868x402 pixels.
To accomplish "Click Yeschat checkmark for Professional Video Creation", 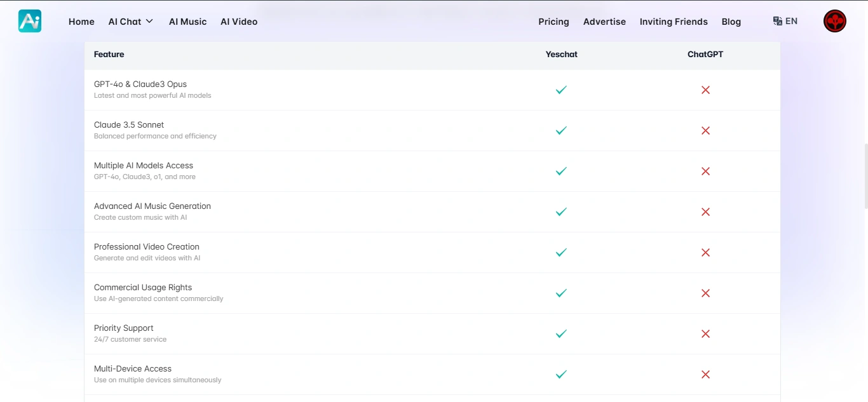I will 561,253.
